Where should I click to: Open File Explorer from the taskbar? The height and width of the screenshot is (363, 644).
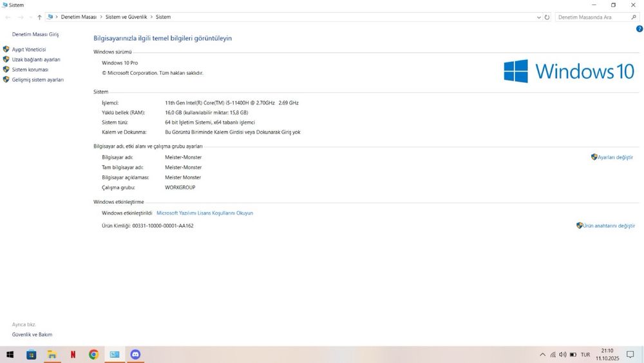[52, 355]
